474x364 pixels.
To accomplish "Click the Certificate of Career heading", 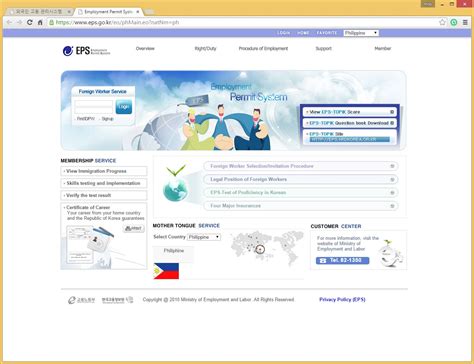I will (88, 207).
